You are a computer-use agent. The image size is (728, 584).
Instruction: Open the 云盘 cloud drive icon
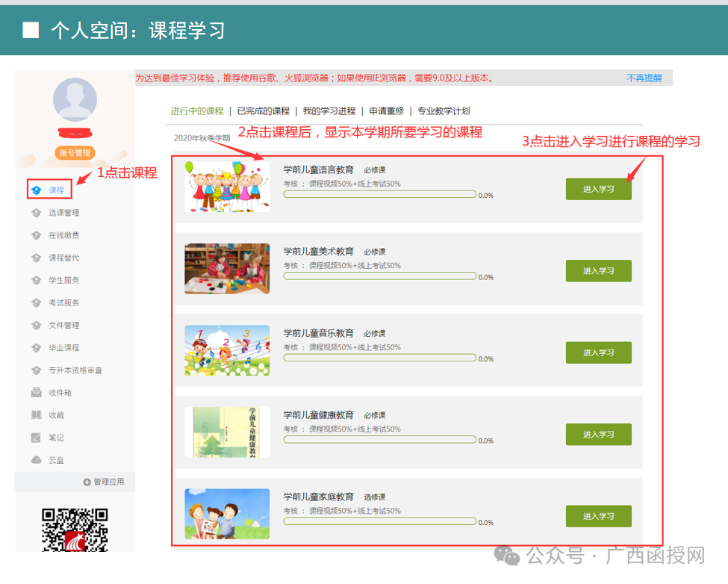point(37,460)
